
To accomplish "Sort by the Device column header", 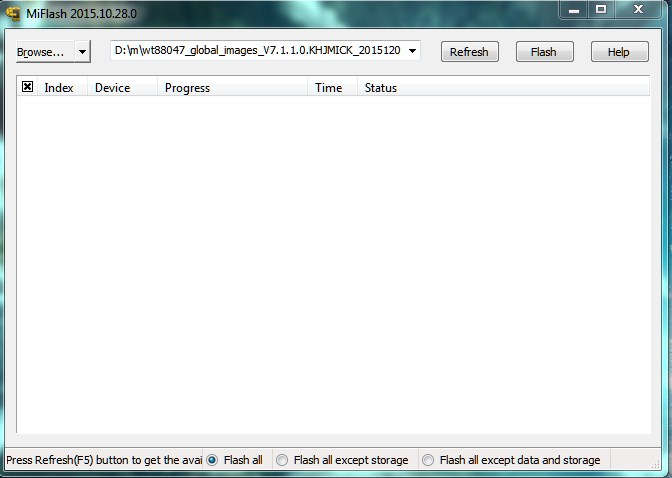I will pos(112,88).
